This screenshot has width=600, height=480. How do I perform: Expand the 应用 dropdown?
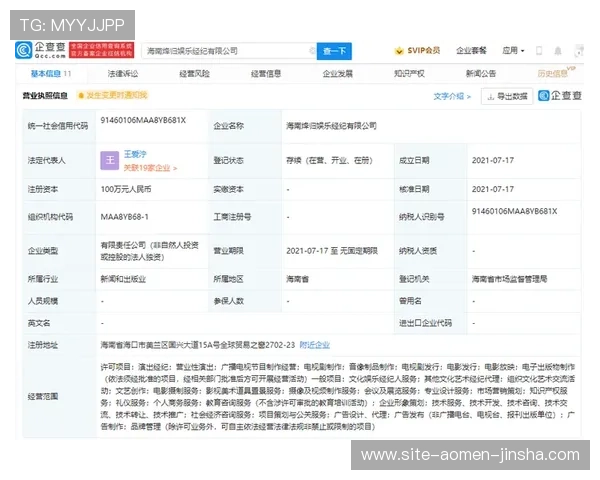click(x=513, y=51)
